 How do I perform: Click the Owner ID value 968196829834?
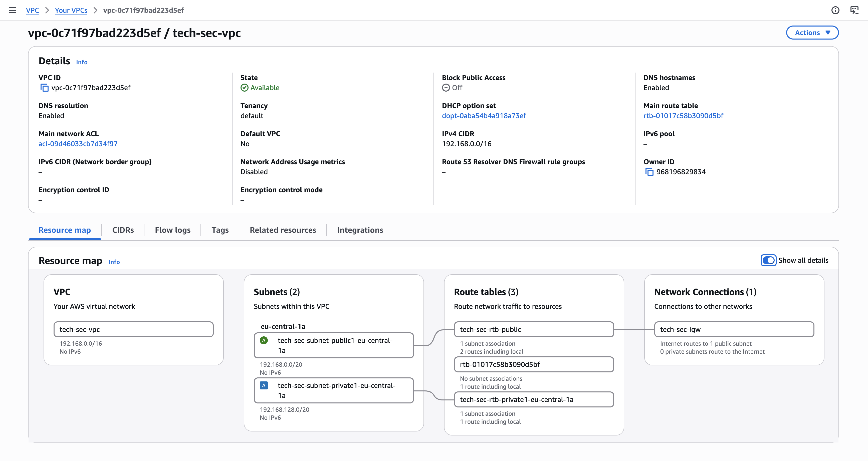tap(681, 172)
